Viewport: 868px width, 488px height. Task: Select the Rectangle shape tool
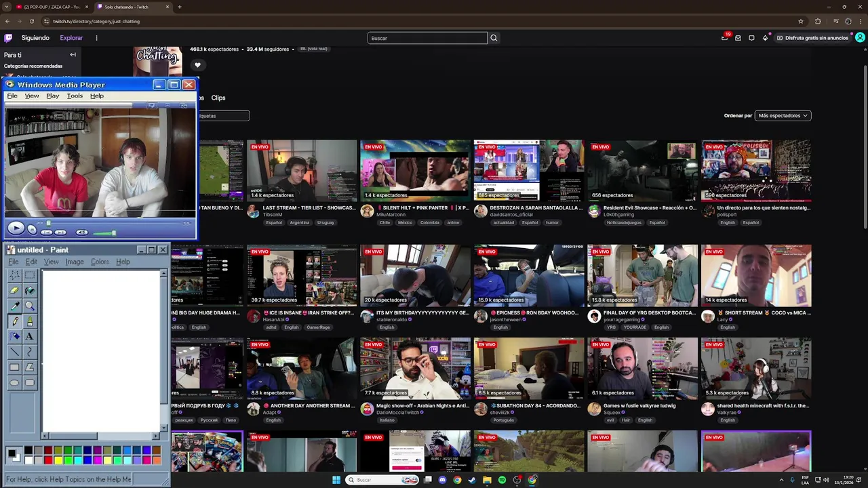click(x=14, y=367)
